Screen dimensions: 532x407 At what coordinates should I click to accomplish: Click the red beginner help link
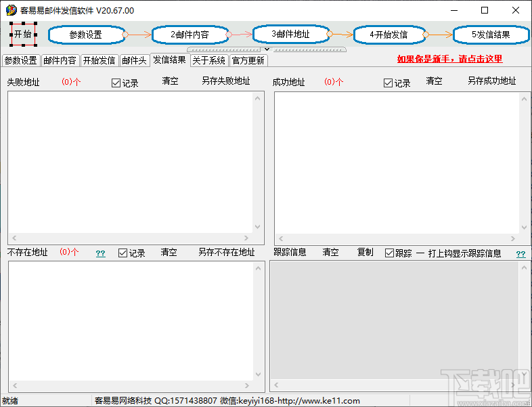tap(449, 59)
